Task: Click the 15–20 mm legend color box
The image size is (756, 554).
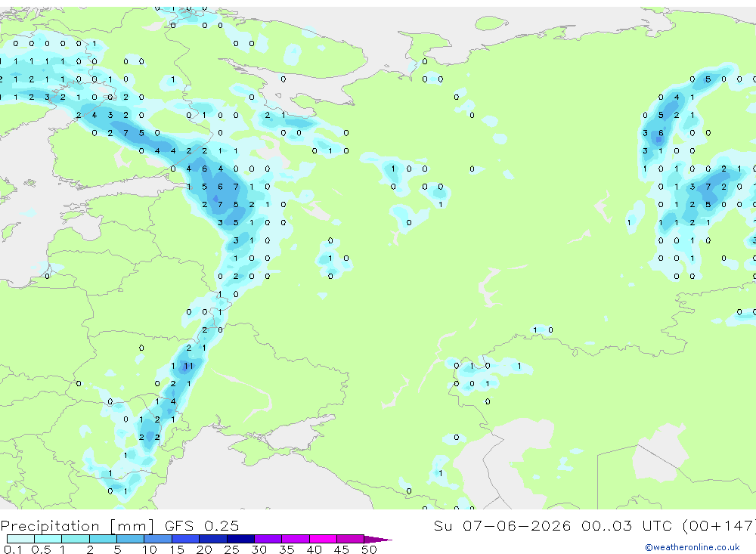Action: 185,539
